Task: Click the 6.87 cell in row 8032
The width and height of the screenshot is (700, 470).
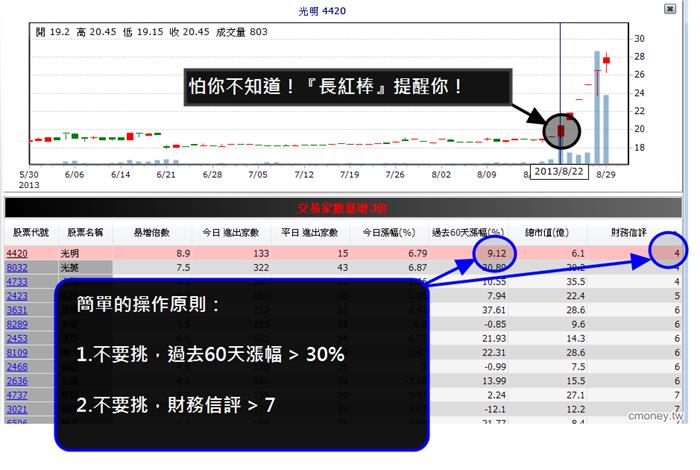Action: coord(418,268)
